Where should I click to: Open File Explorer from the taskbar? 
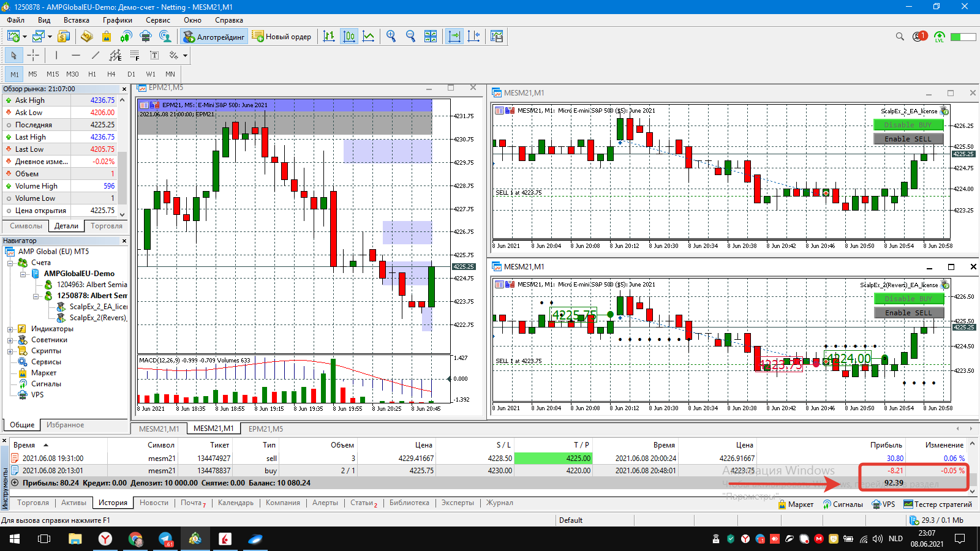pos(75,539)
